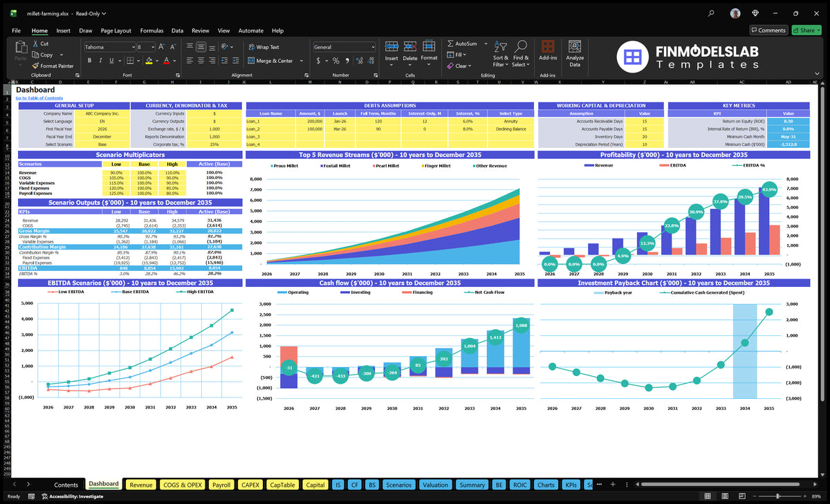Open the Tahoma font name dropdown
The width and height of the screenshot is (830, 504).
(132, 47)
